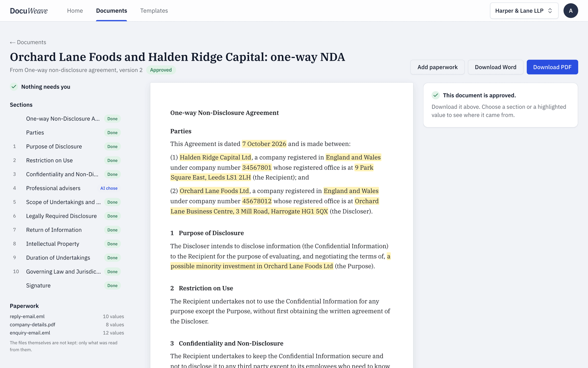Click the Approved status badge
The image size is (588, 368).
pos(161,70)
